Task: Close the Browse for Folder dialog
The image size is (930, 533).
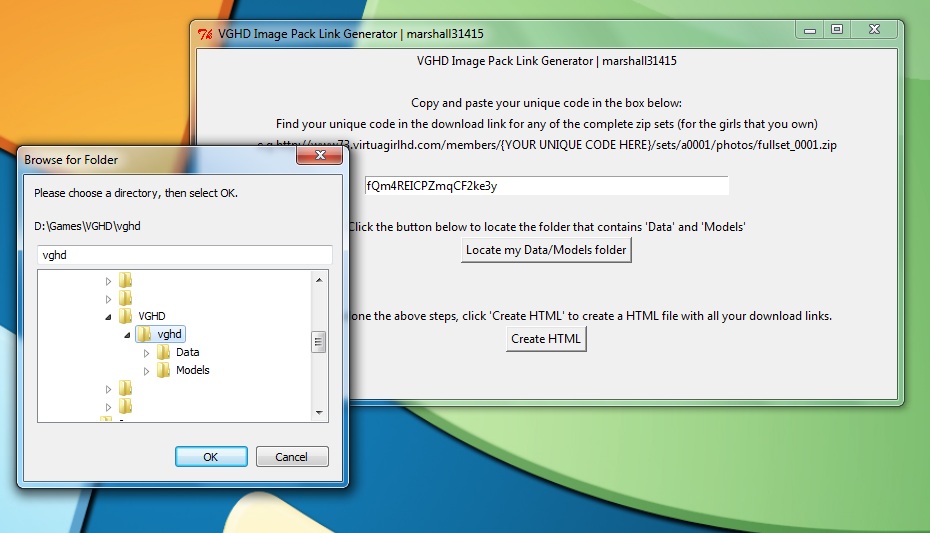Action: pyautogui.click(x=321, y=156)
